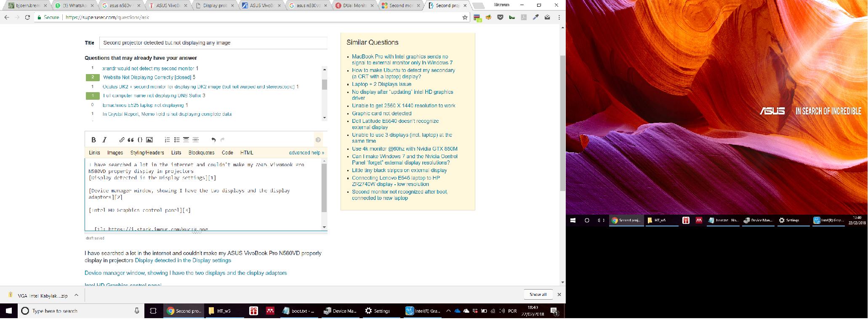Screen dimensions: 868x319
Task: Open 'xrandr would not detect my second monitor'
Action: (x=148, y=68)
